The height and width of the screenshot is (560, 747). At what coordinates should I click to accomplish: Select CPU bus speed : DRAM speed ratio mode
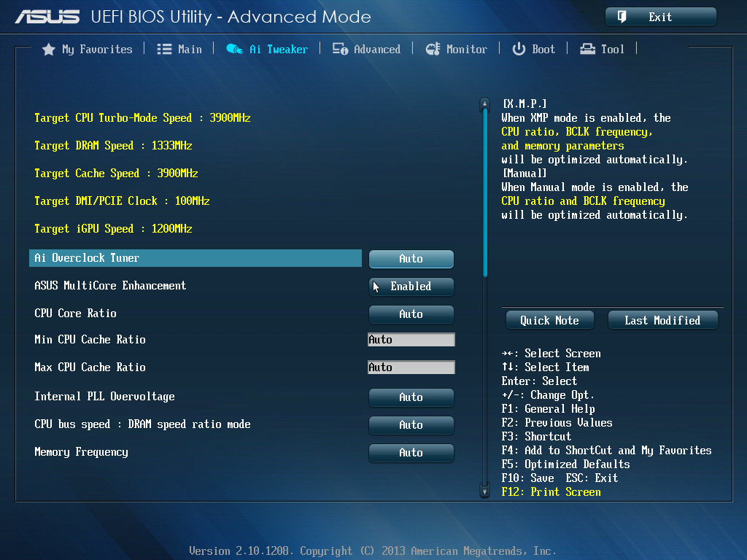pyautogui.click(x=142, y=424)
